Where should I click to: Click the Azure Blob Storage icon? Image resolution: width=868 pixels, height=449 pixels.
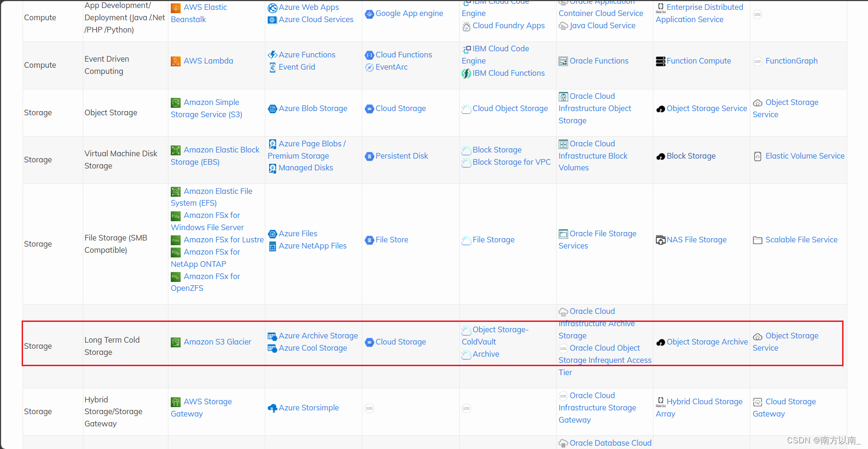(x=272, y=109)
